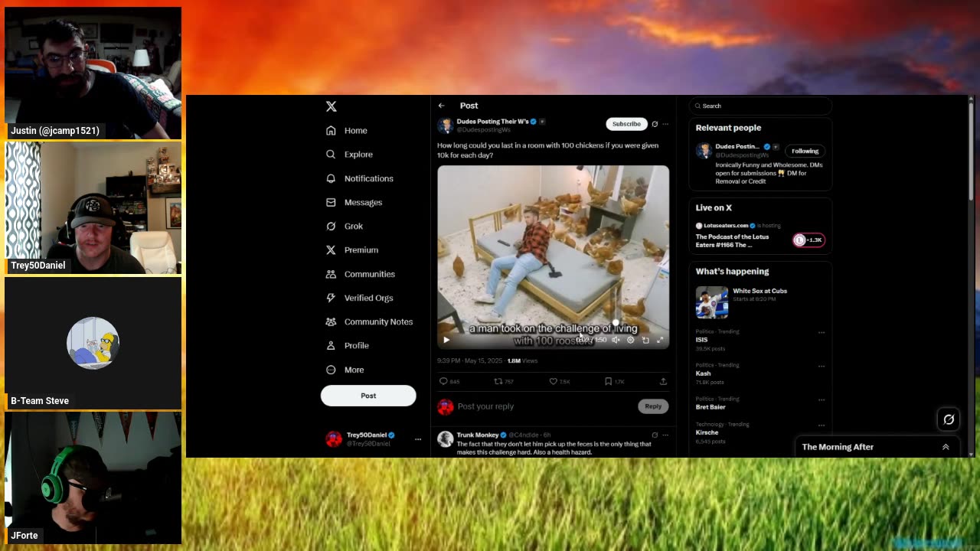Click B-Team Steve's avatar image
The width and height of the screenshot is (980, 551).
pos(93,343)
